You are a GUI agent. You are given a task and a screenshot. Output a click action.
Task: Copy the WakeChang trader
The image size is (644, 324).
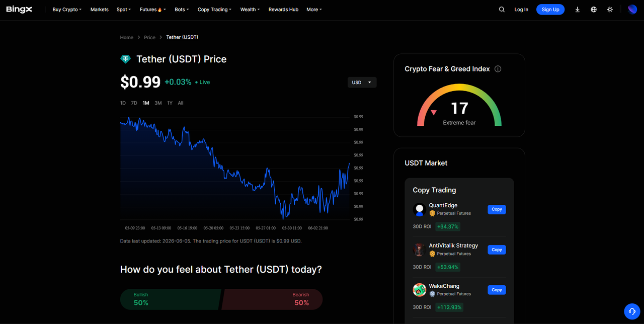tap(497, 290)
